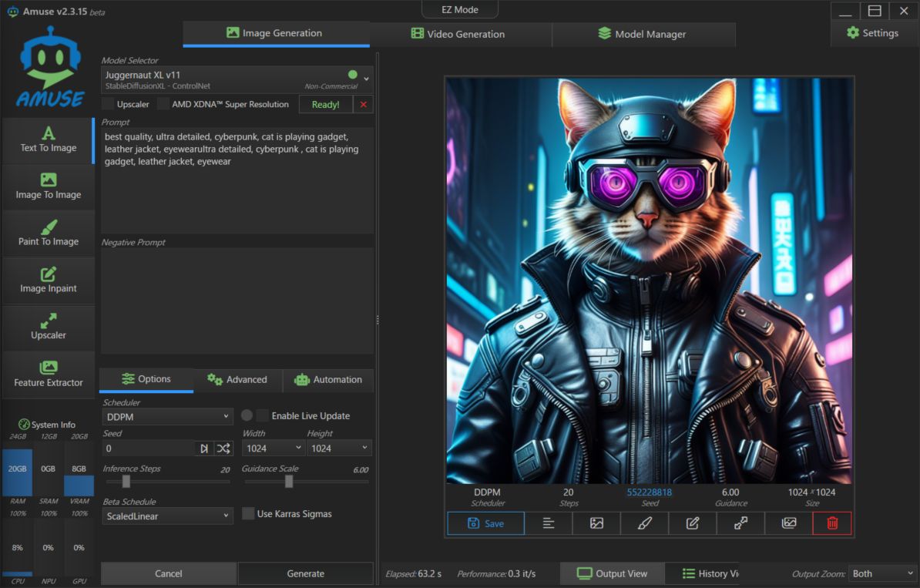Open the Output Zoom dropdown
Screen dimensions: 920x588
[881, 573]
